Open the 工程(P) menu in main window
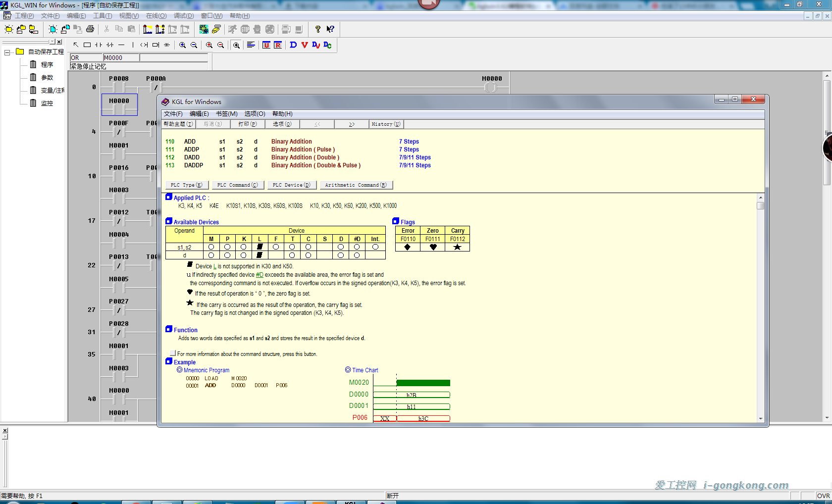 coord(24,16)
